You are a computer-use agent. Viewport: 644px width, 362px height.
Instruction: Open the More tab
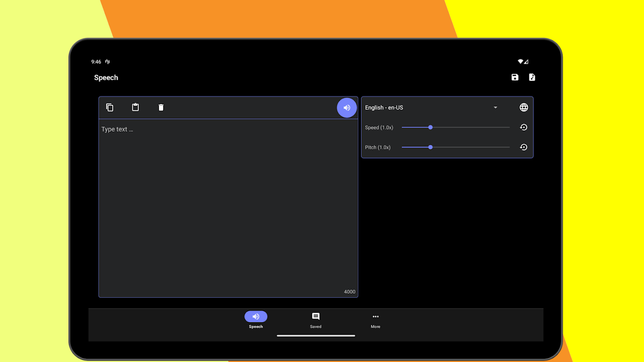coord(375,320)
